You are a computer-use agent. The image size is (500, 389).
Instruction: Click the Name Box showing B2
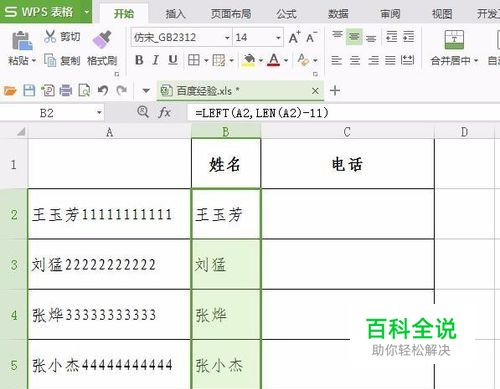(52, 113)
